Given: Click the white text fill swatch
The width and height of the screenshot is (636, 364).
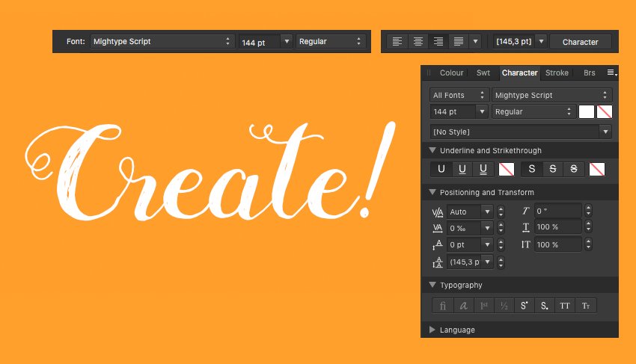Looking at the screenshot, I should [586, 111].
